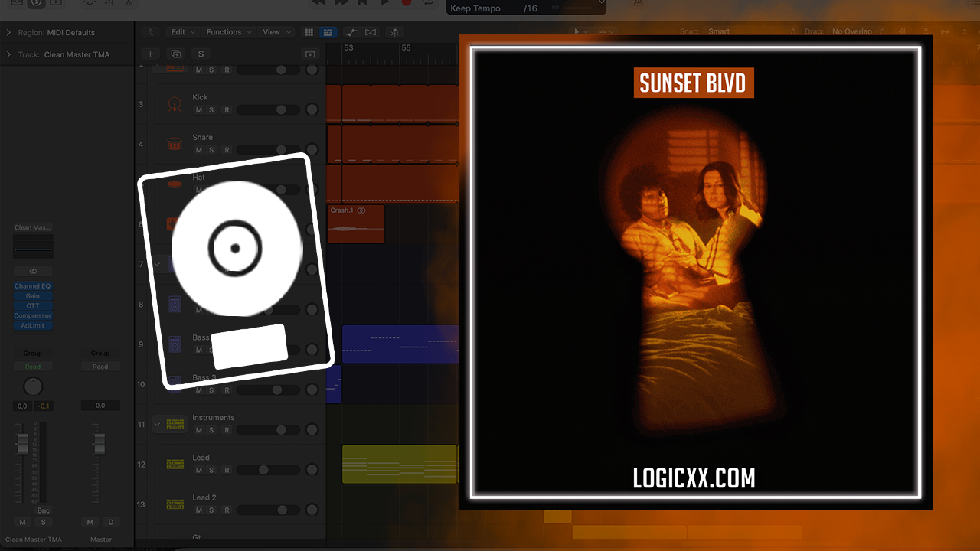
Task: Select the yellow Lead MIDI region
Action: tap(400, 464)
